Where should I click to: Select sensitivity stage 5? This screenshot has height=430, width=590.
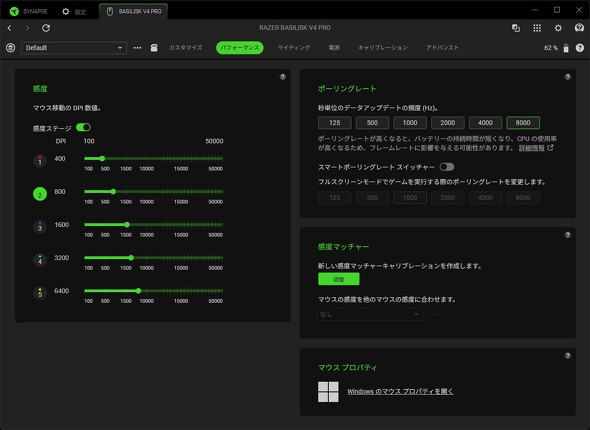[x=40, y=293]
